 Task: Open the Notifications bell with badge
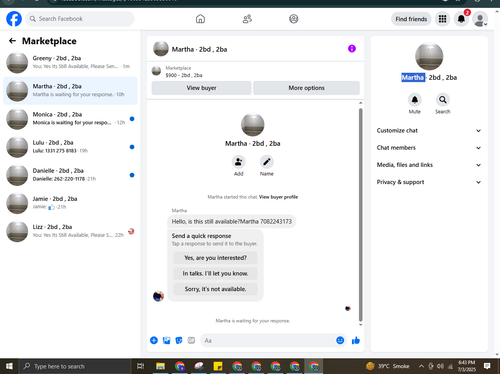click(x=461, y=19)
